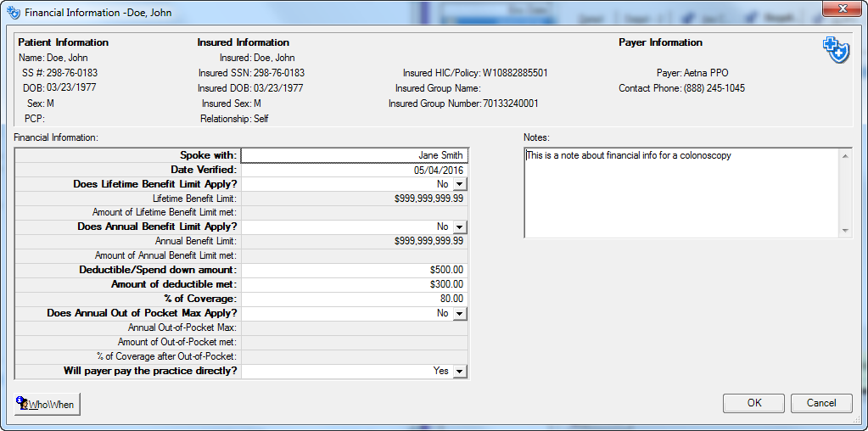Expand the Annual Benefit Limit Apply dropdown
The width and height of the screenshot is (868, 431).
459,227
